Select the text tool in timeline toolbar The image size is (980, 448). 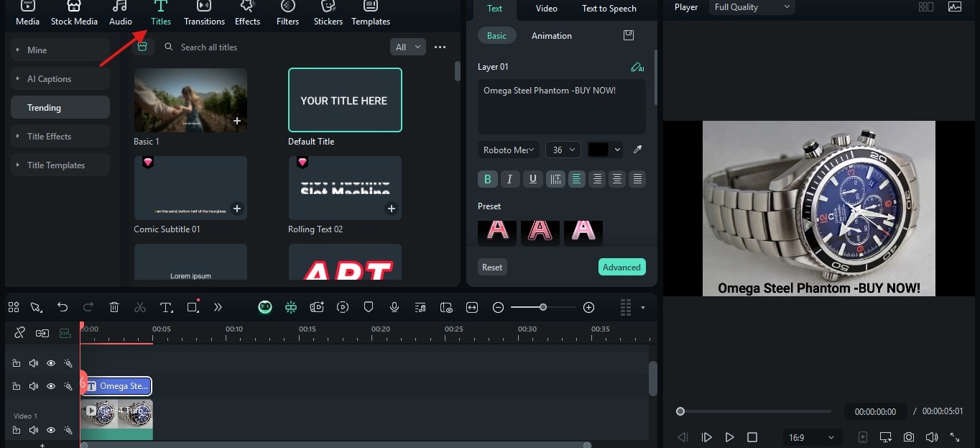166,307
